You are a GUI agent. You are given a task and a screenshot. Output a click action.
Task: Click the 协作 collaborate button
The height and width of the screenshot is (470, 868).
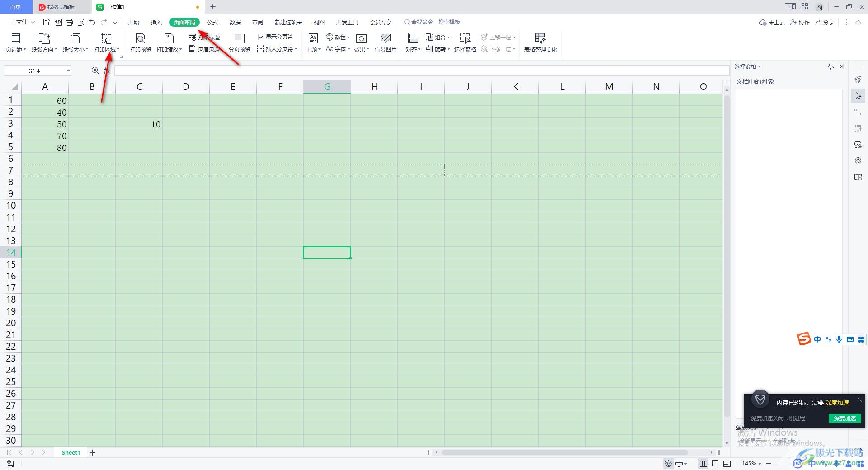coord(800,22)
